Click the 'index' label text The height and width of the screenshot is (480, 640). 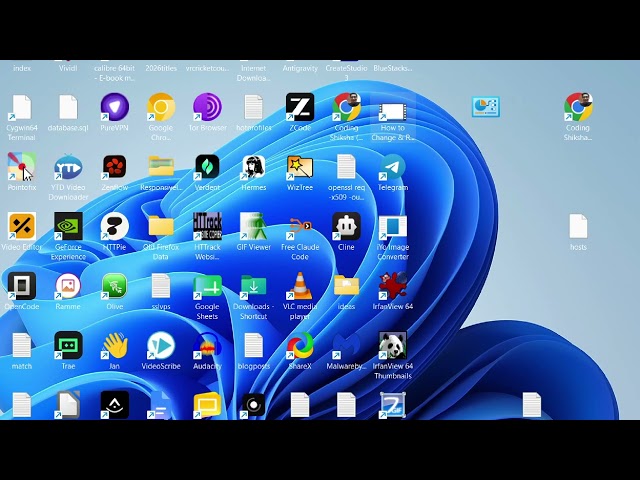point(22,68)
